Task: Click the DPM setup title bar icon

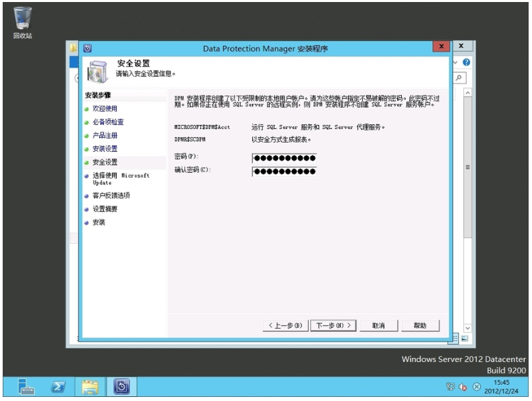Action: [87, 48]
